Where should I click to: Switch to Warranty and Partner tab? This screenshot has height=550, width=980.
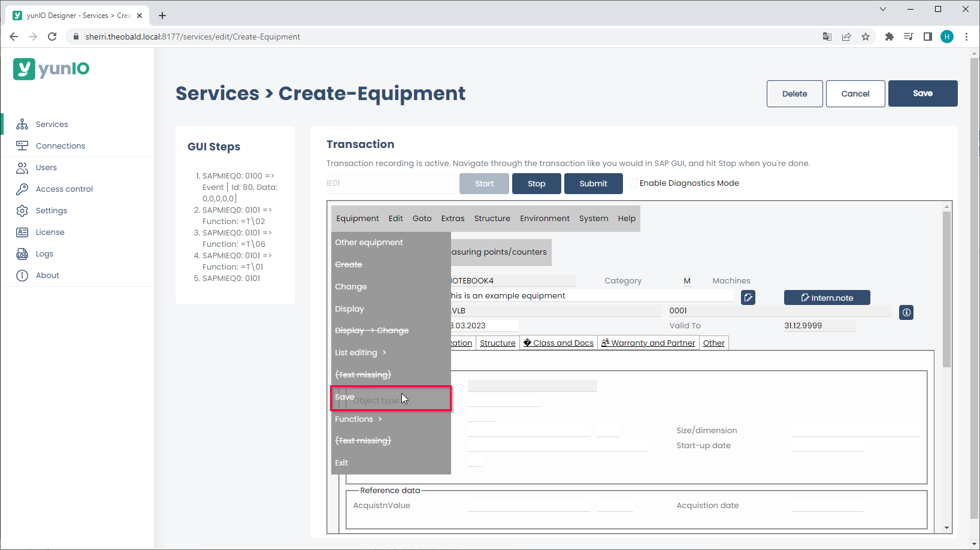[x=648, y=343]
